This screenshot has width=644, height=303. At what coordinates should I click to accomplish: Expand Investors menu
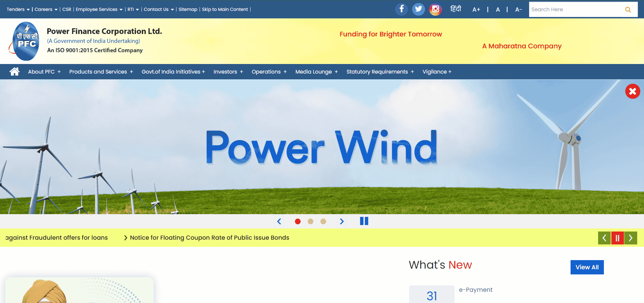point(228,71)
